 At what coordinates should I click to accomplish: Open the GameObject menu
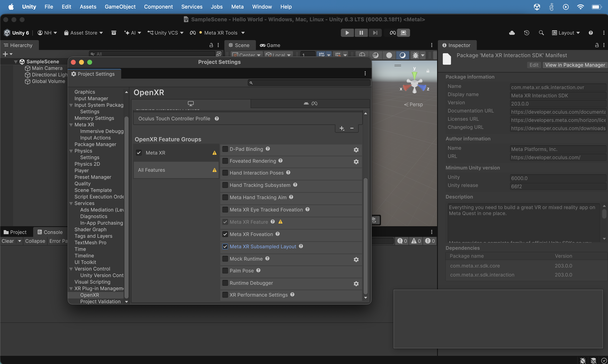point(120,7)
